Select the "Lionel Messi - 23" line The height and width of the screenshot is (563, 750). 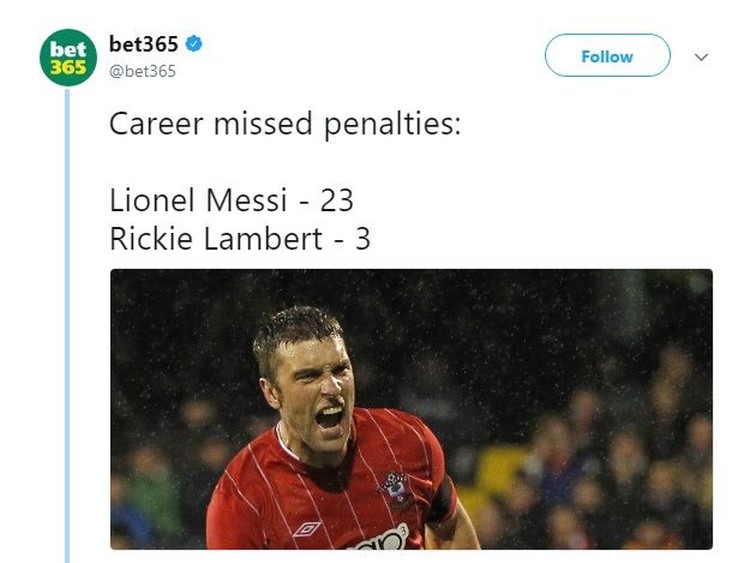click(232, 200)
